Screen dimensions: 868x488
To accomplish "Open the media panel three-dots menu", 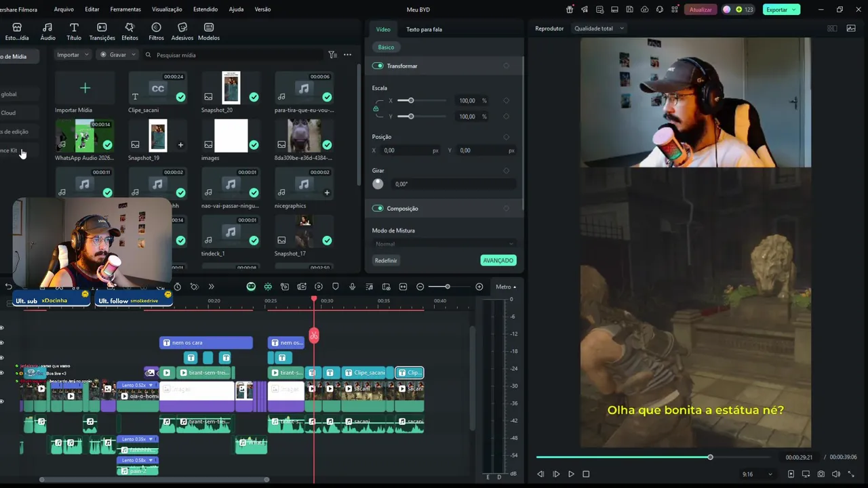I will tap(347, 55).
